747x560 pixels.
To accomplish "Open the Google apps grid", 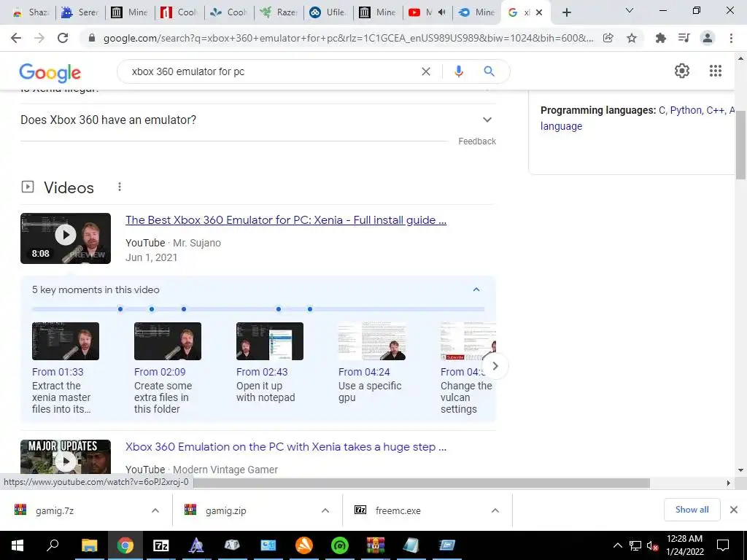I will click(x=715, y=71).
